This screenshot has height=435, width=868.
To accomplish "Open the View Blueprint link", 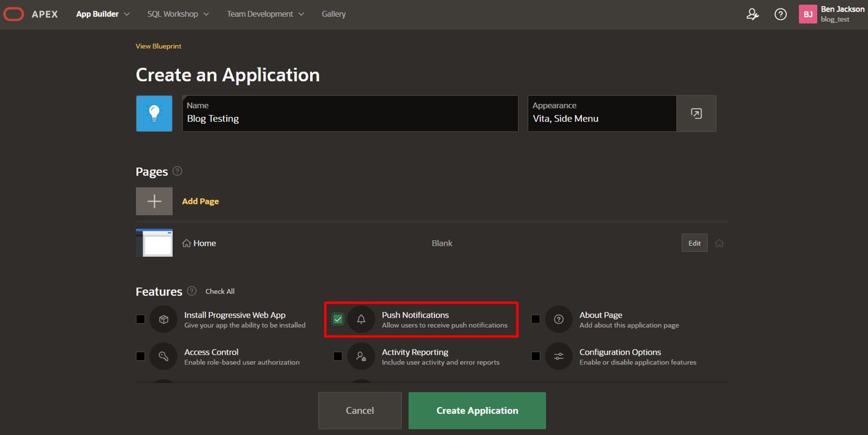I will 158,46.
